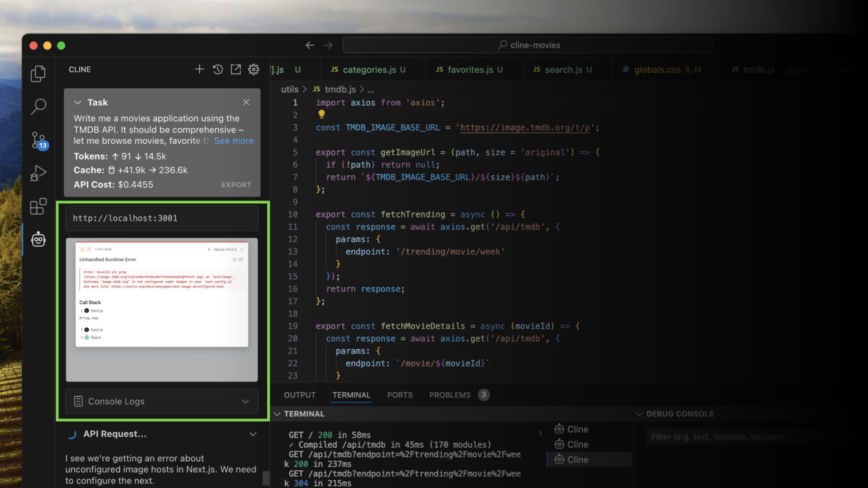868x488 pixels.
Task: Open the Console Logs dropdown
Action: [245, 401]
